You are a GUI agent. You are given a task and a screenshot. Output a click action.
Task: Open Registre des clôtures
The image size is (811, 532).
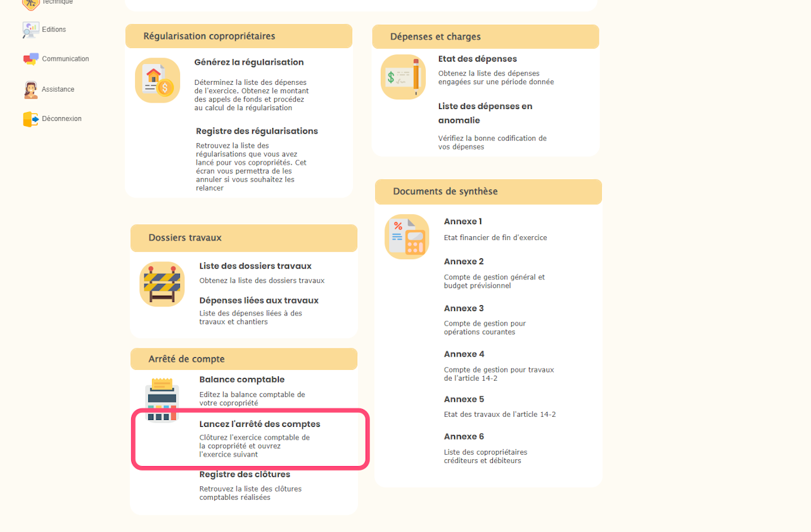[x=245, y=474]
